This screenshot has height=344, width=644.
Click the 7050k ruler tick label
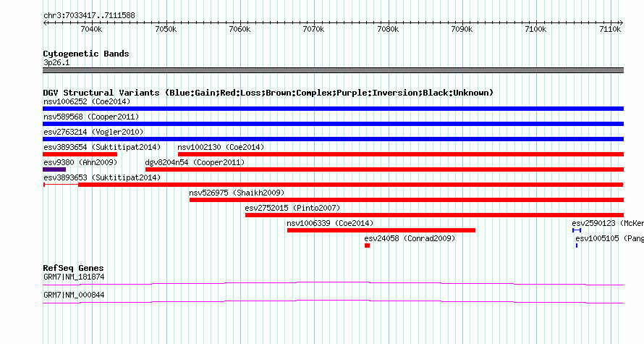166,29
